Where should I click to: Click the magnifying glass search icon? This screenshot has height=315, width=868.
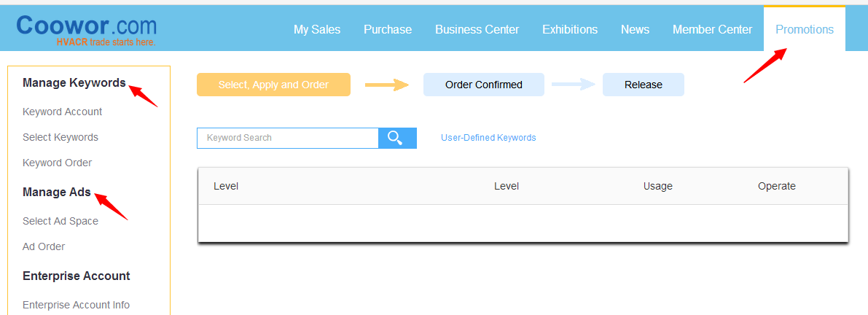point(396,138)
